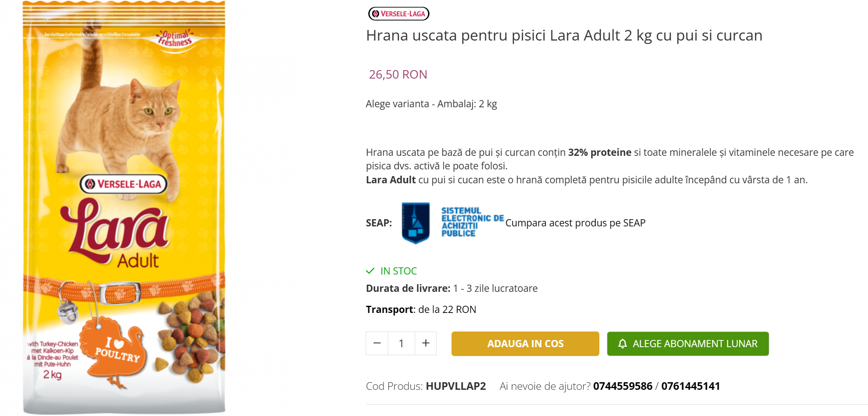Click the Versele-Laga brand logo
The height and width of the screenshot is (416, 868).
tap(399, 14)
